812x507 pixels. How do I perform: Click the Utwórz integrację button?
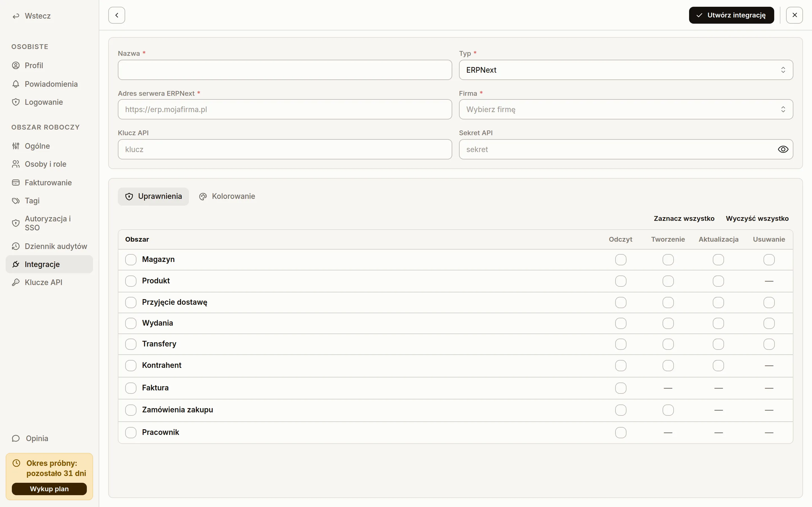click(731, 15)
